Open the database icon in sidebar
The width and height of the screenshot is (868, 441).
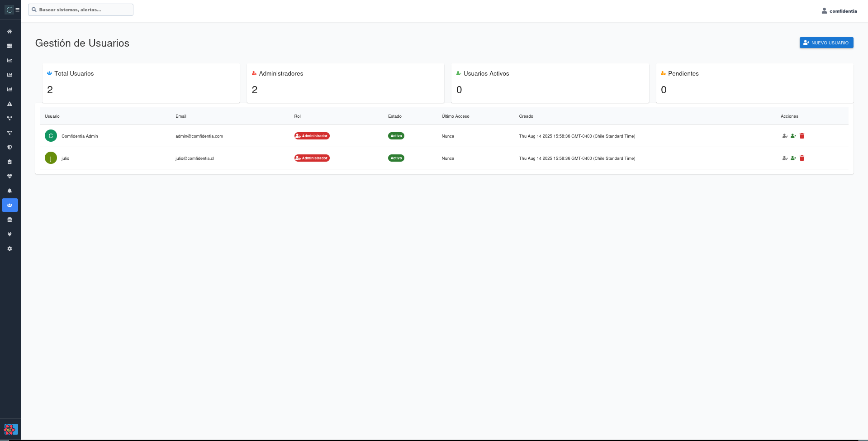[x=9, y=220]
